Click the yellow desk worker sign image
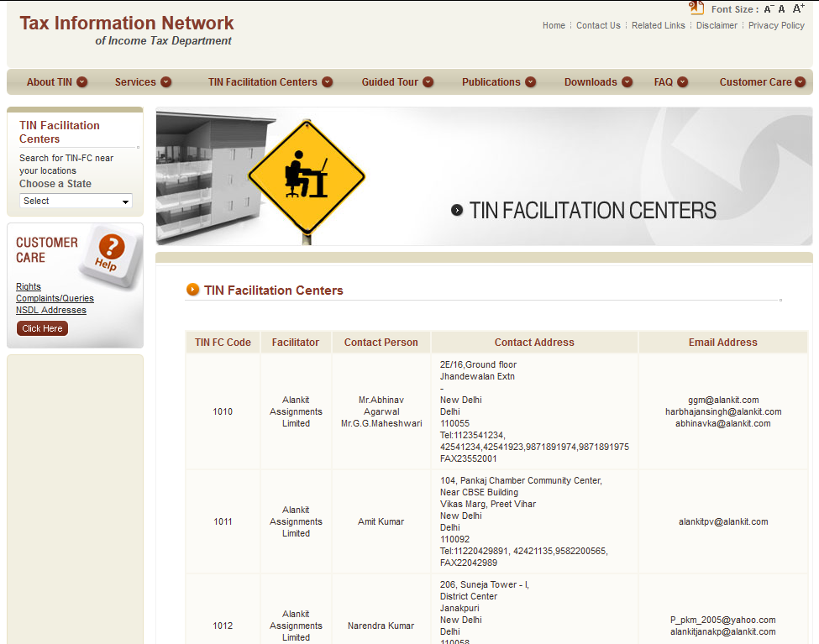 pyautogui.click(x=307, y=177)
